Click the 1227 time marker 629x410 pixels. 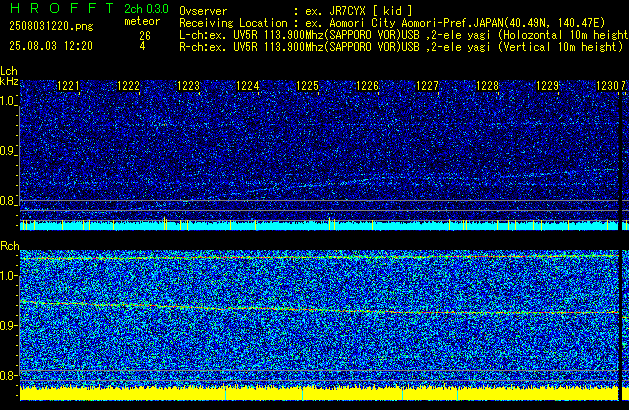tap(428, 86)
